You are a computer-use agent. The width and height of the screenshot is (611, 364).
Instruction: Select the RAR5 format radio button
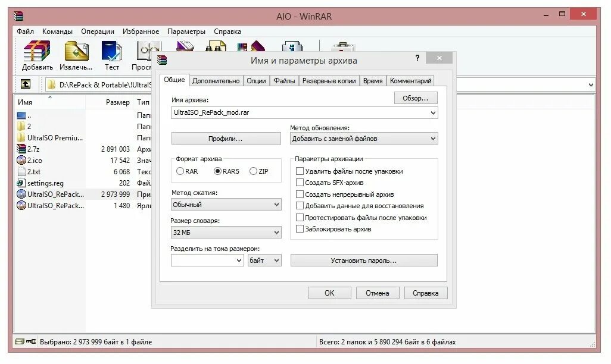click(217, 171)
